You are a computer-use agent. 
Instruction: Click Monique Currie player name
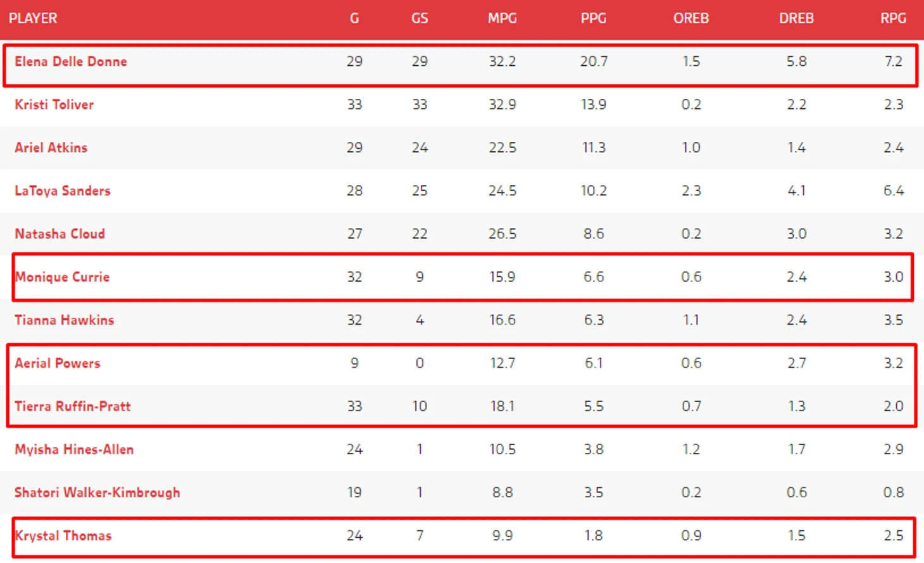(x=63, y=277)
